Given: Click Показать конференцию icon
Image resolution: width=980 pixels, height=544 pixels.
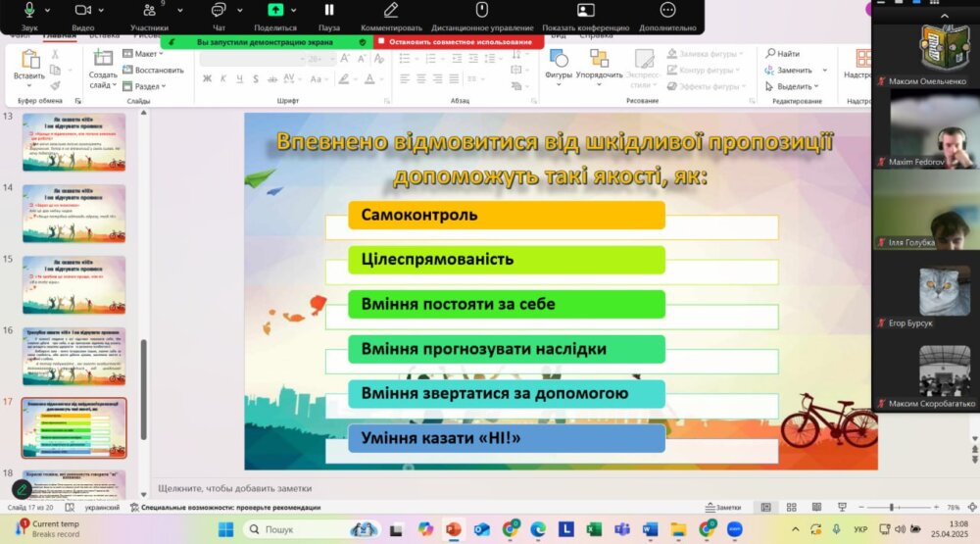Looking at the screenshot, I should 586,10.
